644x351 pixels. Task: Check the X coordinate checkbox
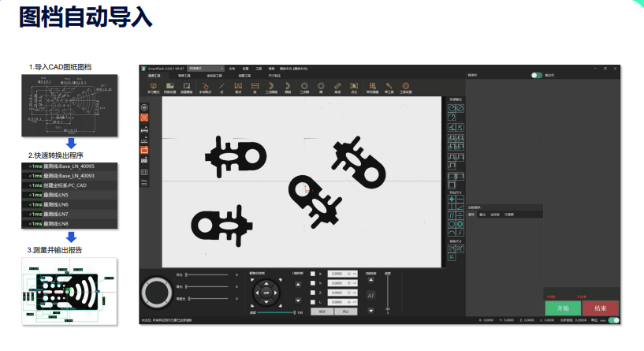312,274
